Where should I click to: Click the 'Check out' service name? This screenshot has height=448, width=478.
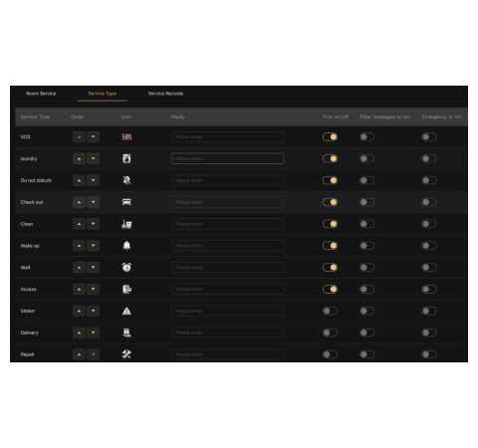click(32, 202)
